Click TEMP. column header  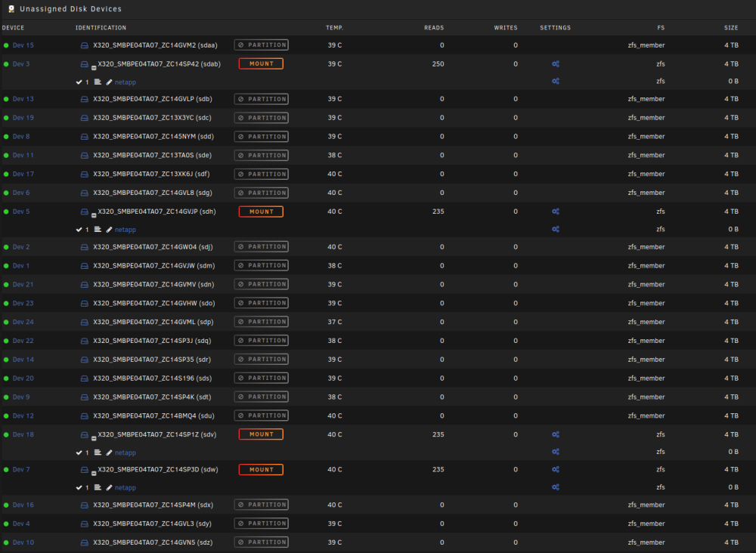(x=335, y=28)
